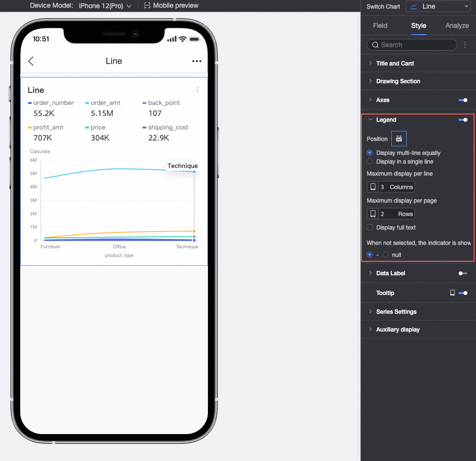The height and width of the screenshot is (461, 476).
Task: Expand the Data Label section
Action: click(x=371, y=273)
